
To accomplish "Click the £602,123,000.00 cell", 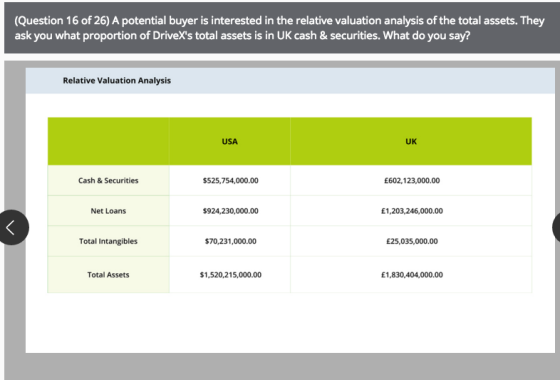I will (x=411, y=180).
